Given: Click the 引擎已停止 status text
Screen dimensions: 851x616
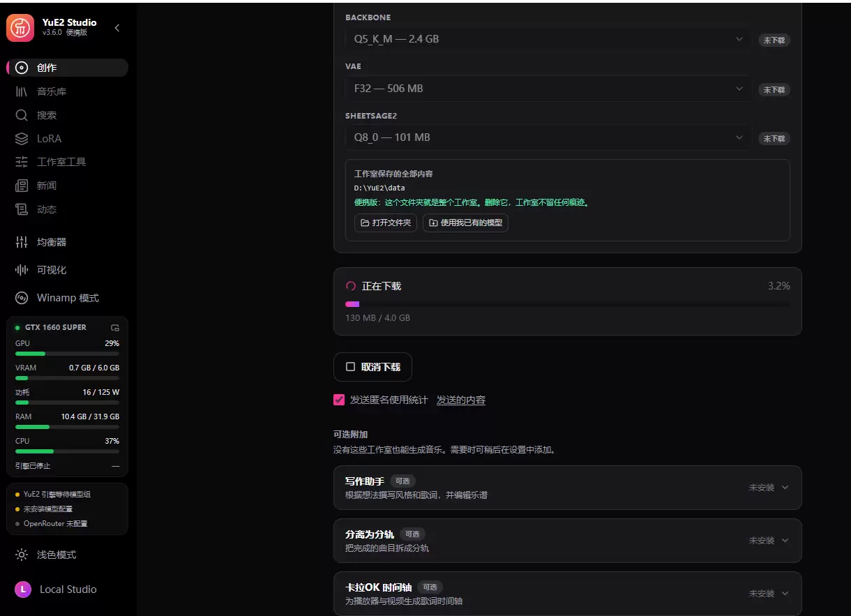Looking at the screenshot, I should coord(33,465).
